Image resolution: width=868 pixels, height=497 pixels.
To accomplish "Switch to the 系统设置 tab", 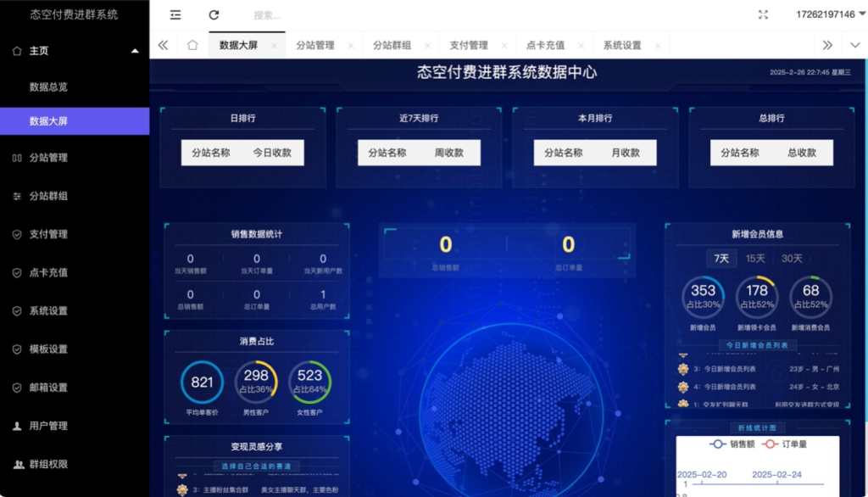I will pyautogui.click(x=621, y=46).
